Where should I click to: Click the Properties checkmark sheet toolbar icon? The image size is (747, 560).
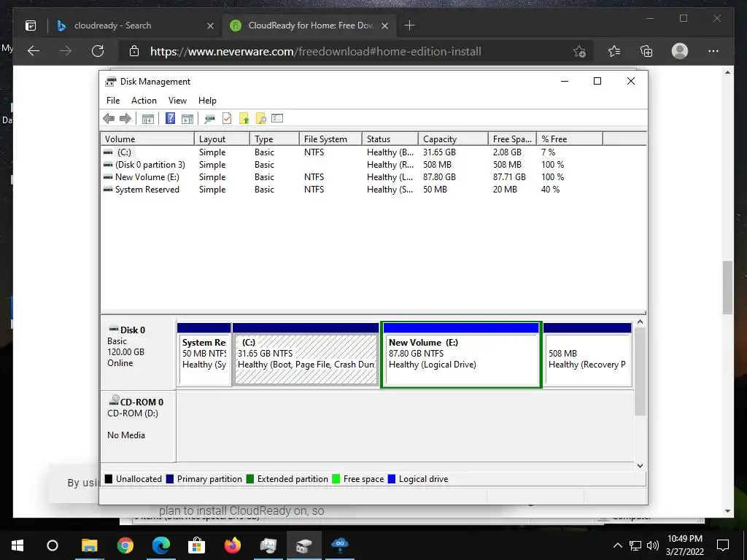coord(227,118)
